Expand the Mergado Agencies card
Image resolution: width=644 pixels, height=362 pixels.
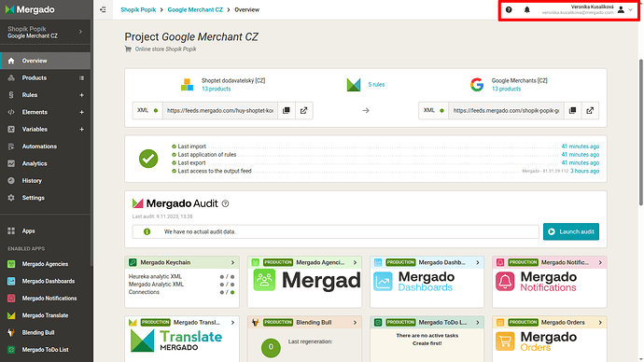355,263
